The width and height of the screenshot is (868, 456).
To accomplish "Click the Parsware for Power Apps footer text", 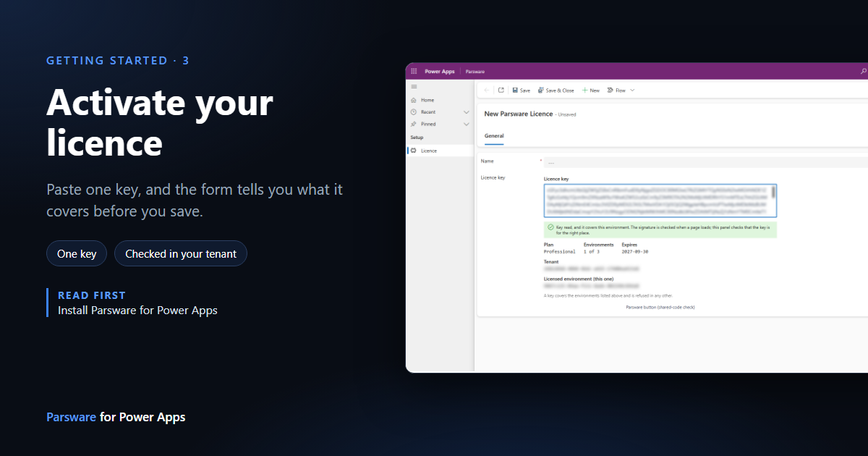I will click(116, 418).
